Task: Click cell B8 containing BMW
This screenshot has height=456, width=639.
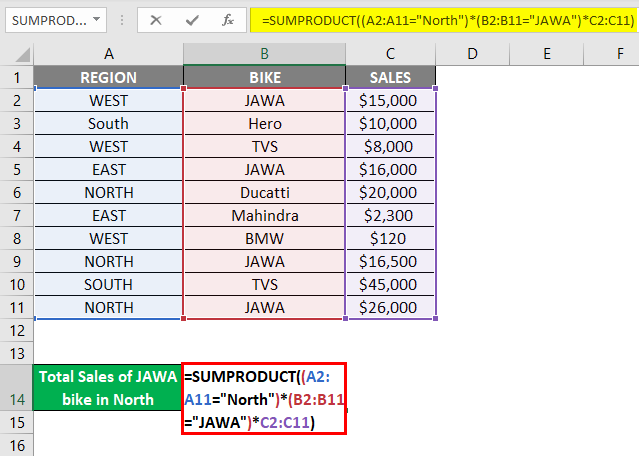Action: tap(264, 238)
